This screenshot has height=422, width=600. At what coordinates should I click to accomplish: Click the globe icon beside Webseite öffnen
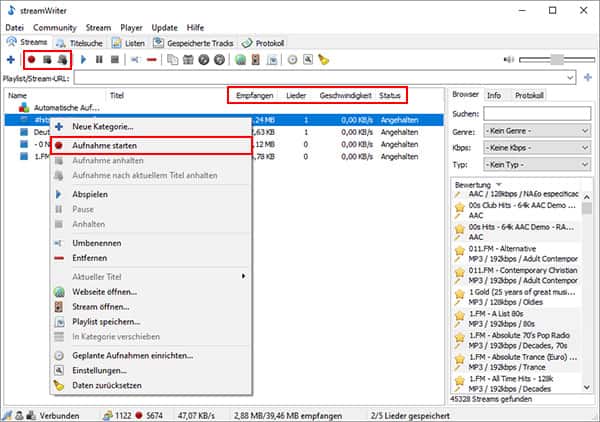[59, 292]
